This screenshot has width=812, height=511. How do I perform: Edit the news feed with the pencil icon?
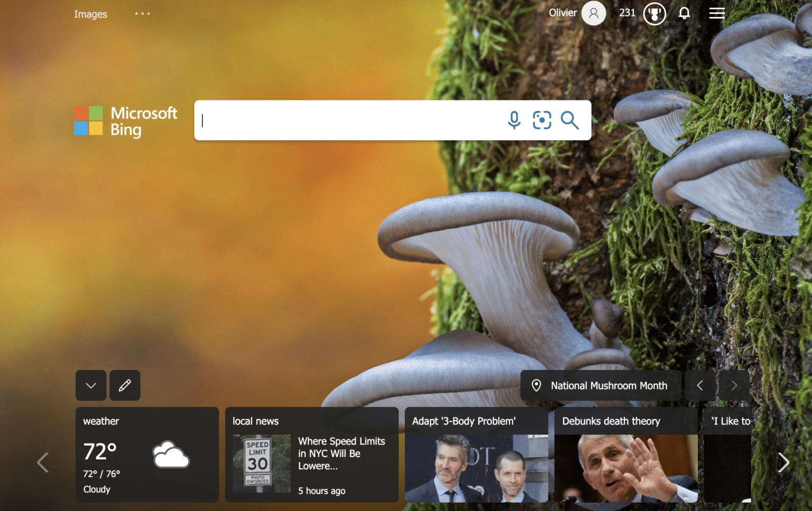click(125, 385)
